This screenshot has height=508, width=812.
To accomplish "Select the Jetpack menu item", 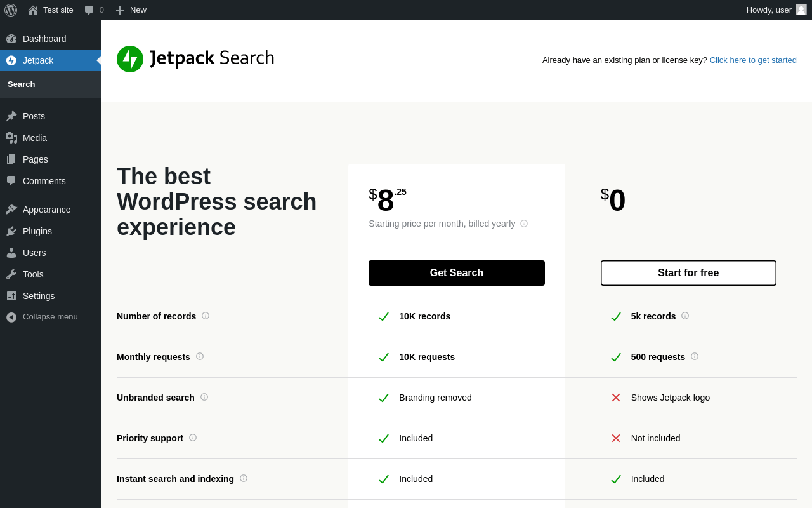I will click(x=51, y=60).
